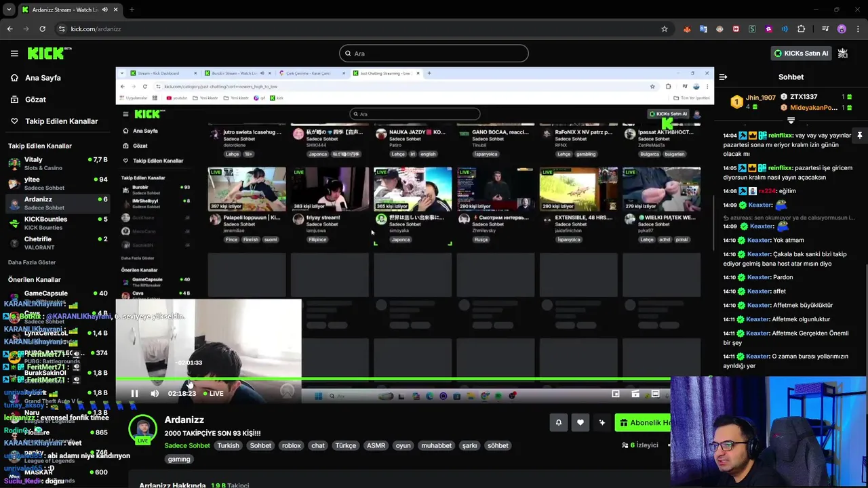Click Keaxter username in Yok atmam message
This screenshot has height=488, width=868.
click(759, 240)
